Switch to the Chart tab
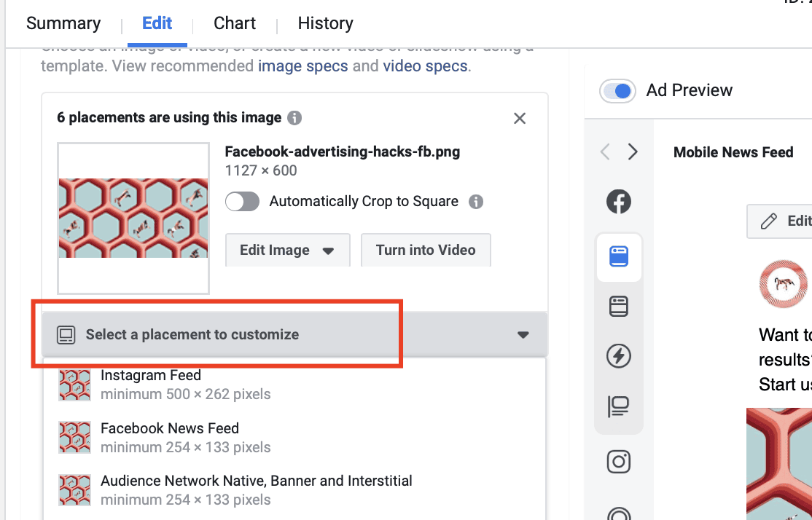Image resolution: width=812 pixels, height=520 pixels. coord(235,23)
